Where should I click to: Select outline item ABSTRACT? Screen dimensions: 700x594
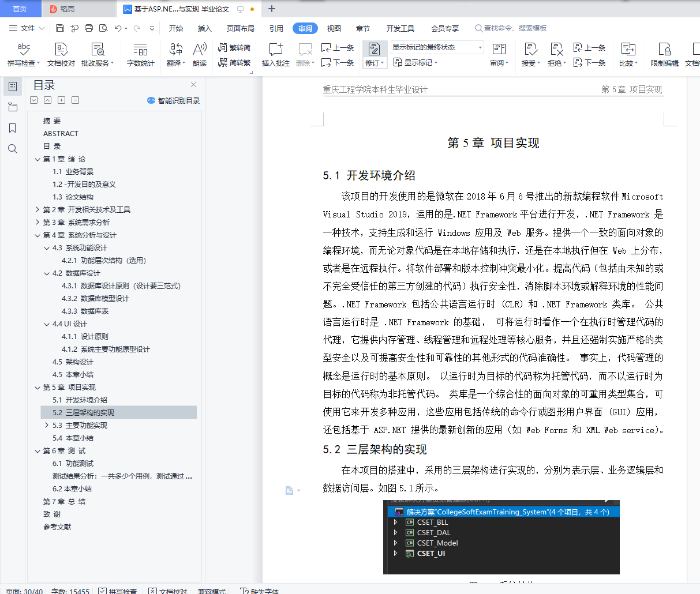tap(61, 134)
